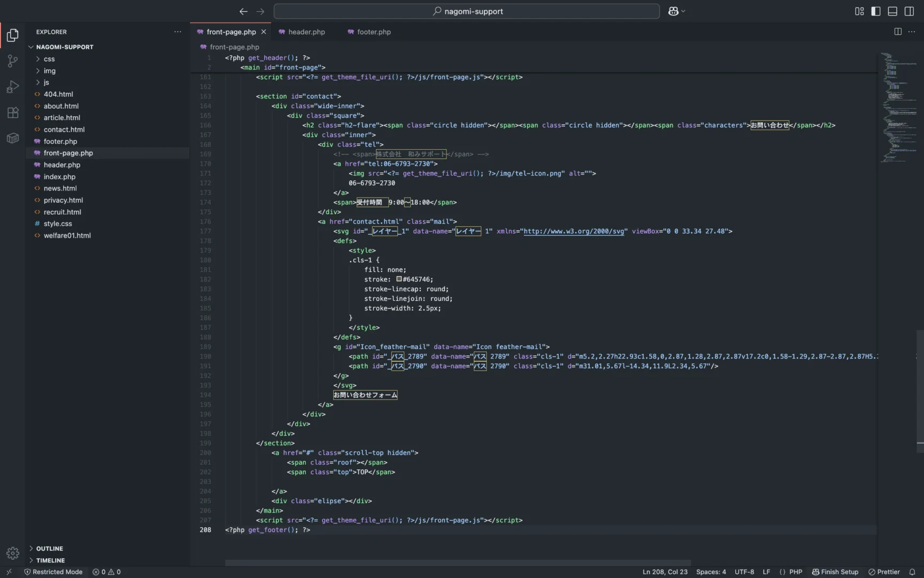Open the Run and Debug view
The width and height of the screenshot is (924, 578).
click(x=12, y=87)
